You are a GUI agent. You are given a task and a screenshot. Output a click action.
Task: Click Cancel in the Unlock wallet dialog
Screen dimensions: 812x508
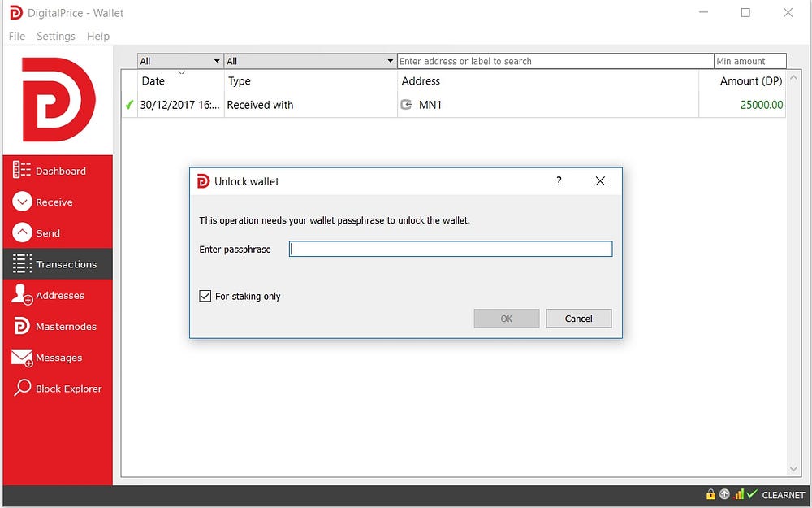(578, 319)
